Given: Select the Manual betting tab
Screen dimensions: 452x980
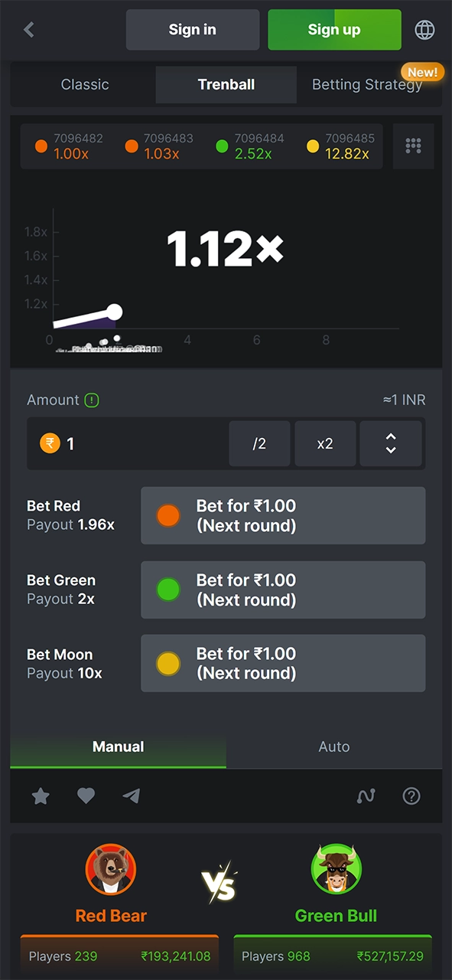Looking at the screenshot, I should (x=118, y=746).
